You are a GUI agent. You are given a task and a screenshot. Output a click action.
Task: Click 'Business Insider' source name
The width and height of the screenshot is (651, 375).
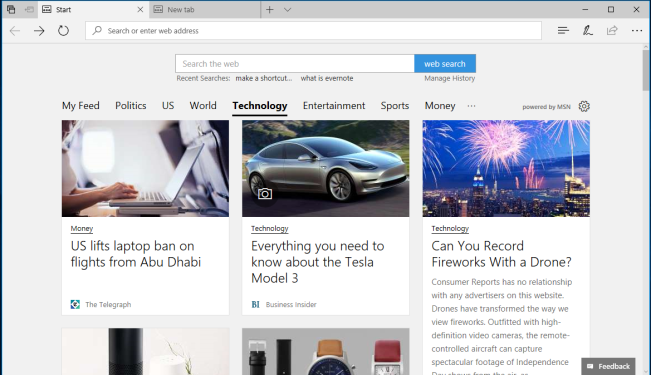pos(291,304)
